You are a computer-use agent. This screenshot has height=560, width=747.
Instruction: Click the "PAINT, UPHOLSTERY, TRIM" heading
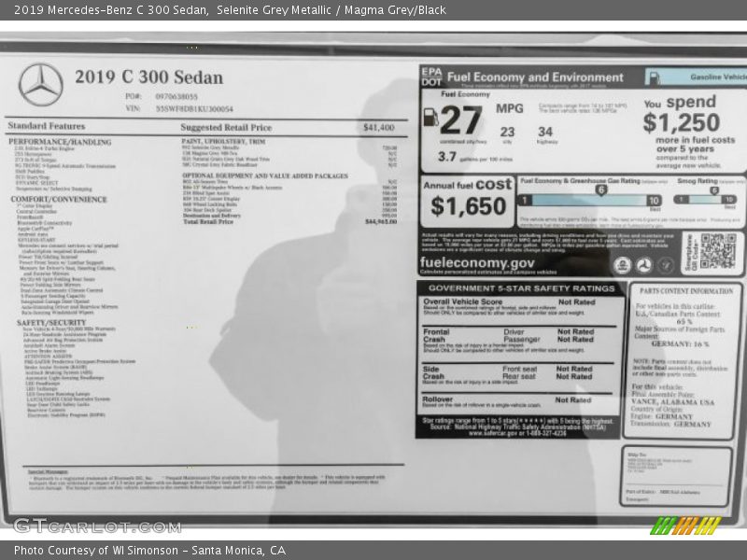pyautogui.click(x=223, y=142)
